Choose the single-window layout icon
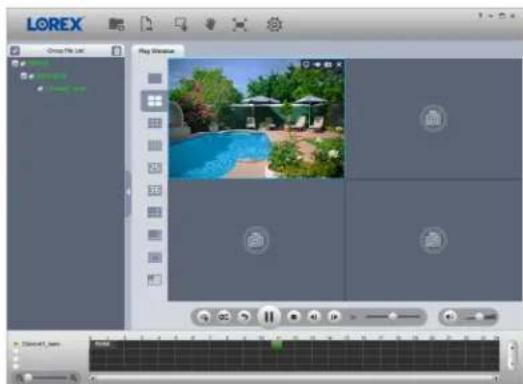The height and width of the screenshot is (384, 523). 154,78
